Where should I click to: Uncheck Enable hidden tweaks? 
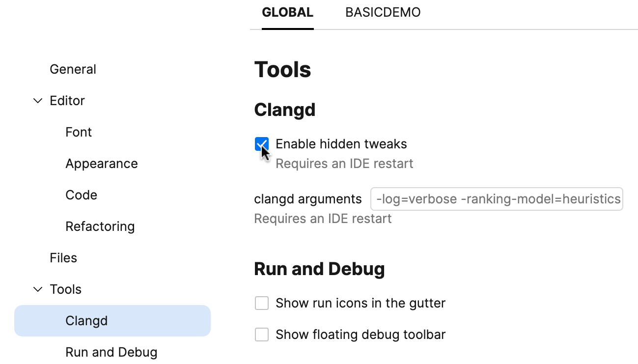click(261, 143)
